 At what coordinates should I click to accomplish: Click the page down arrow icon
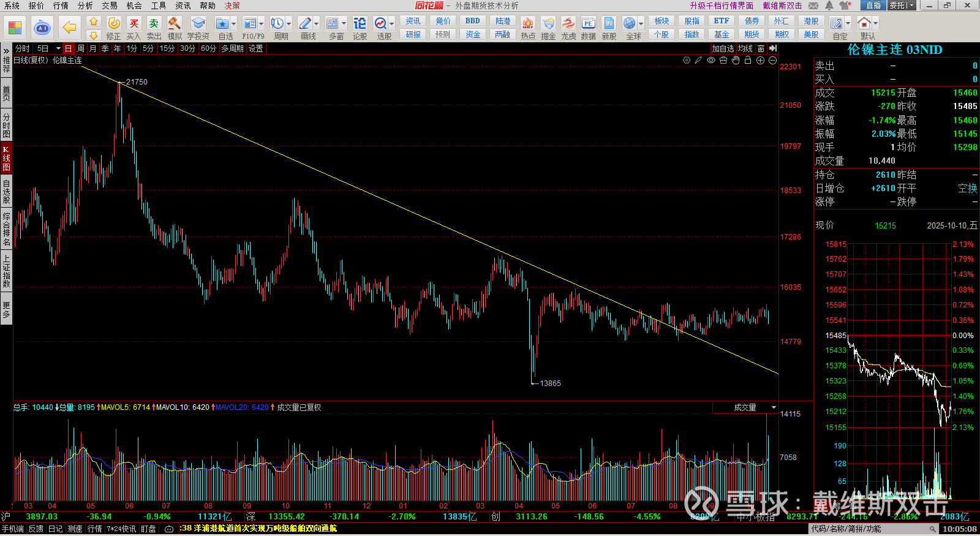(x=94, y=35)
